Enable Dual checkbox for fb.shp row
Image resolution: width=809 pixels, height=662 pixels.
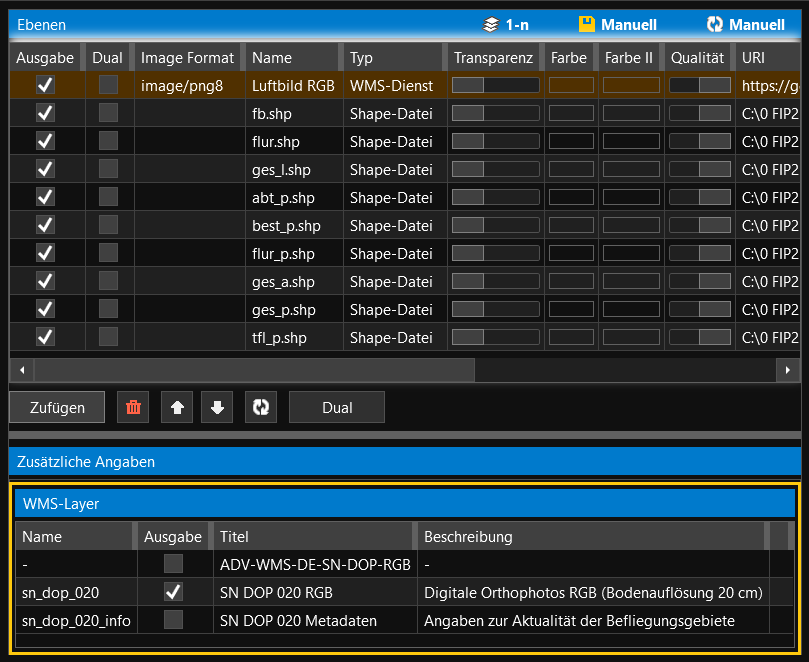pyautogui.click(x=108, y=113)
